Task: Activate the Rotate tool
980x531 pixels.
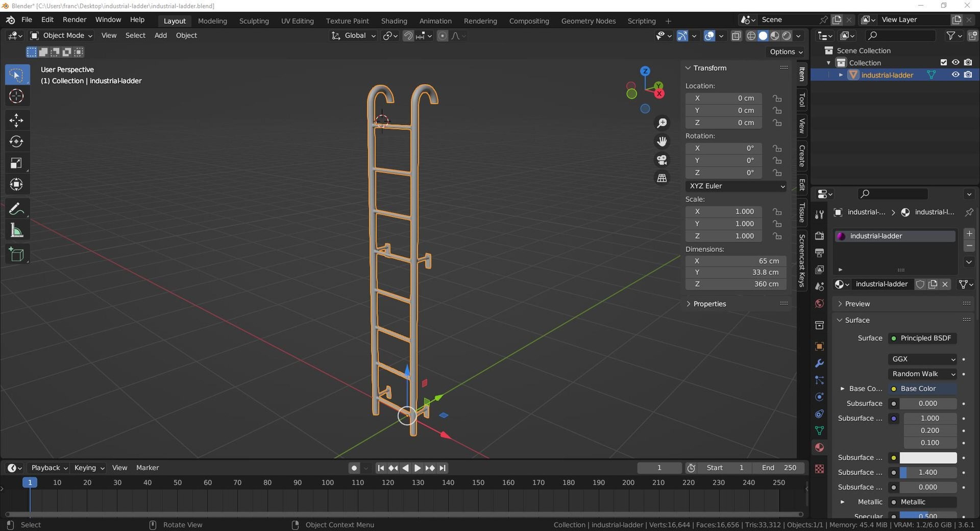Action: [16, 141]
